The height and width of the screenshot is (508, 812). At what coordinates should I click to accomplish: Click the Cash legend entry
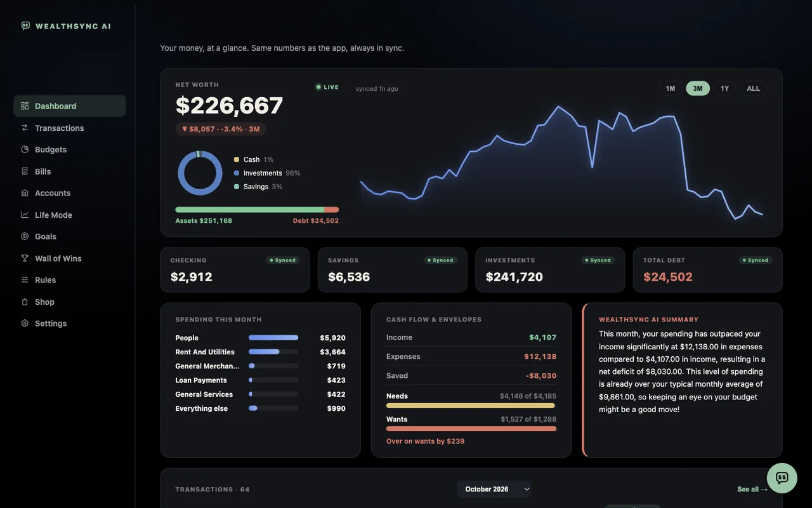point(254,159)
